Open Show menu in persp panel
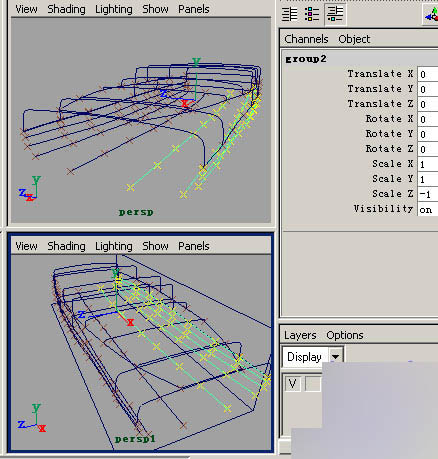This screenshot has width=438, height=459. tap(155, 9)
